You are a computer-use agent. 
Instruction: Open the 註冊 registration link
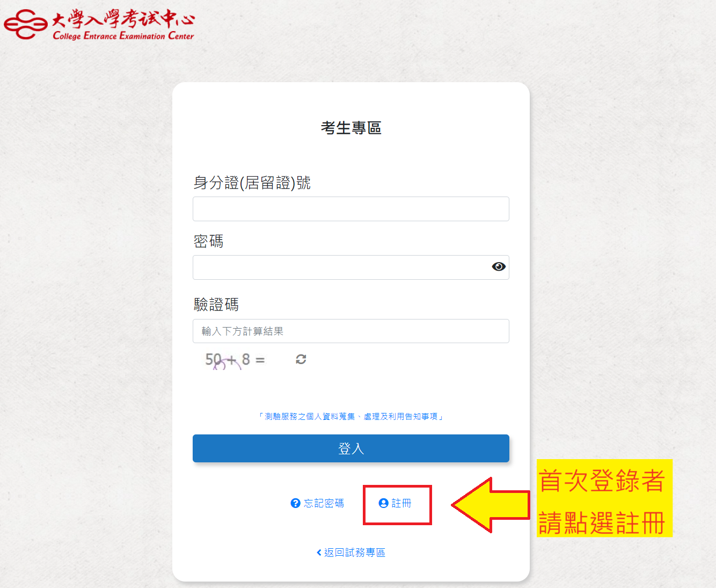click(x=401, y=503)
